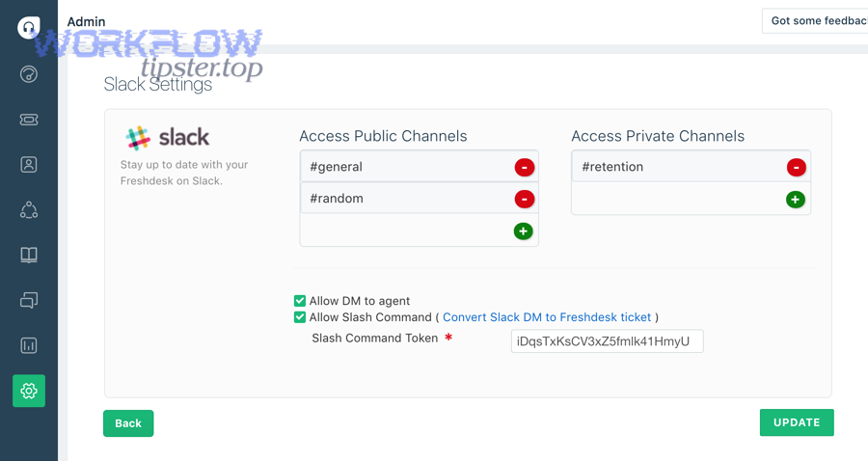This screenshot has height=461, width=868.
Task: Open the Forums chat icon in sidebar
Action: [x=29, y=300]
